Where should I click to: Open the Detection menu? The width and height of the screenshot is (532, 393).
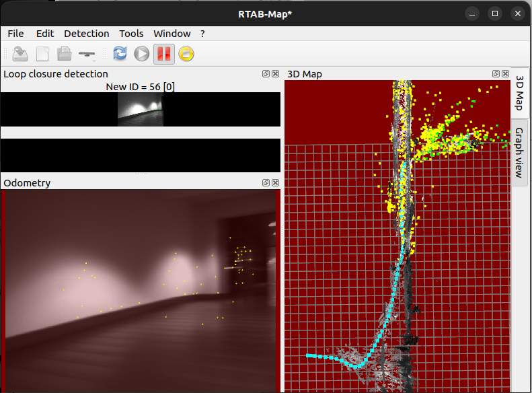pyautogui.click(x=86, y=34)
